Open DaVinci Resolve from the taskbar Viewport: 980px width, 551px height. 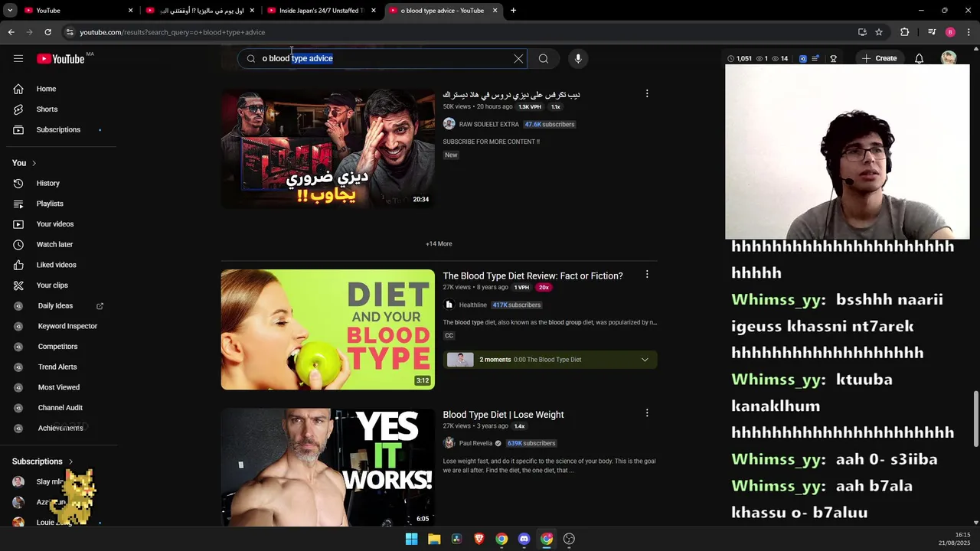[x=456, y=539]
